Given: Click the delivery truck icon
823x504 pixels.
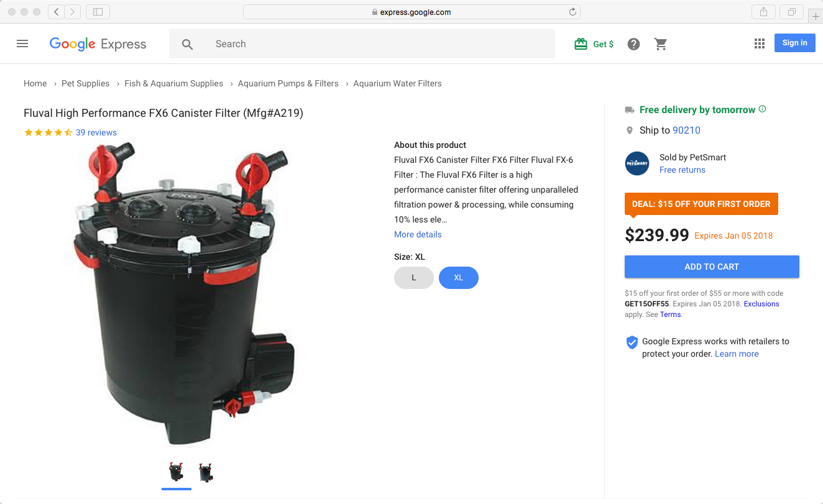Looking at the screenshot, I should pos(630,110).
